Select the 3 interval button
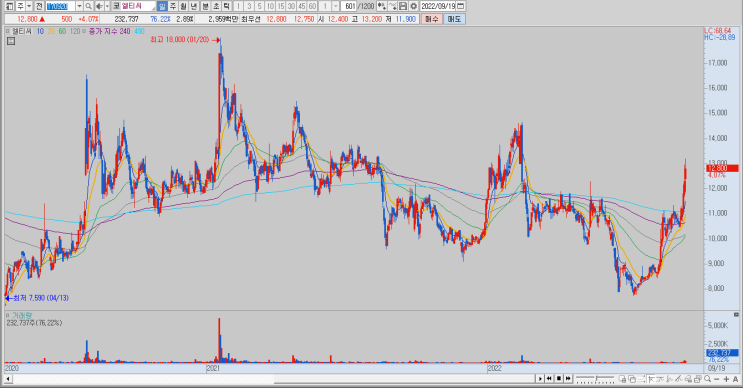Viewport: 743px width, 388px height. coord(249,6)
